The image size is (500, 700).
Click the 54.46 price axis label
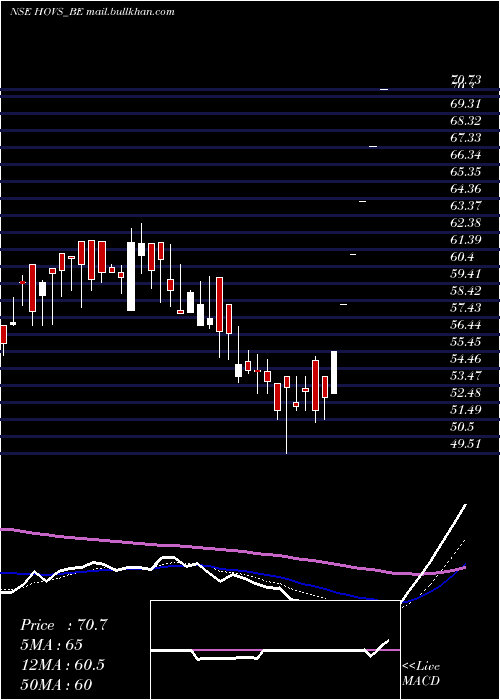click(466, 358)
